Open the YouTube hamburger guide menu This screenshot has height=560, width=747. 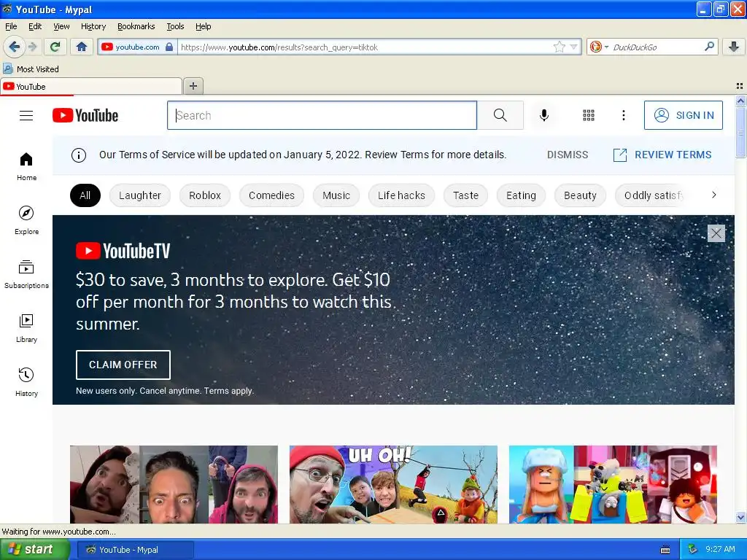[26, 115]
